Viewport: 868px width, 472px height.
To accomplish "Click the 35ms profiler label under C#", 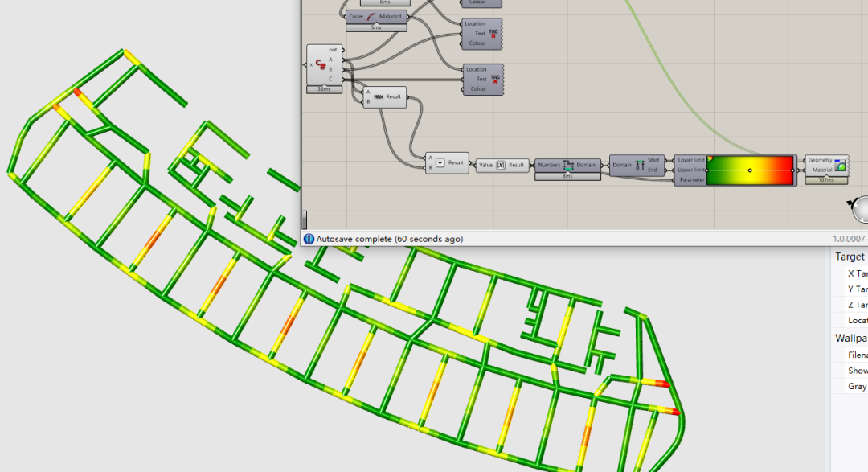I will coord(325,89).
